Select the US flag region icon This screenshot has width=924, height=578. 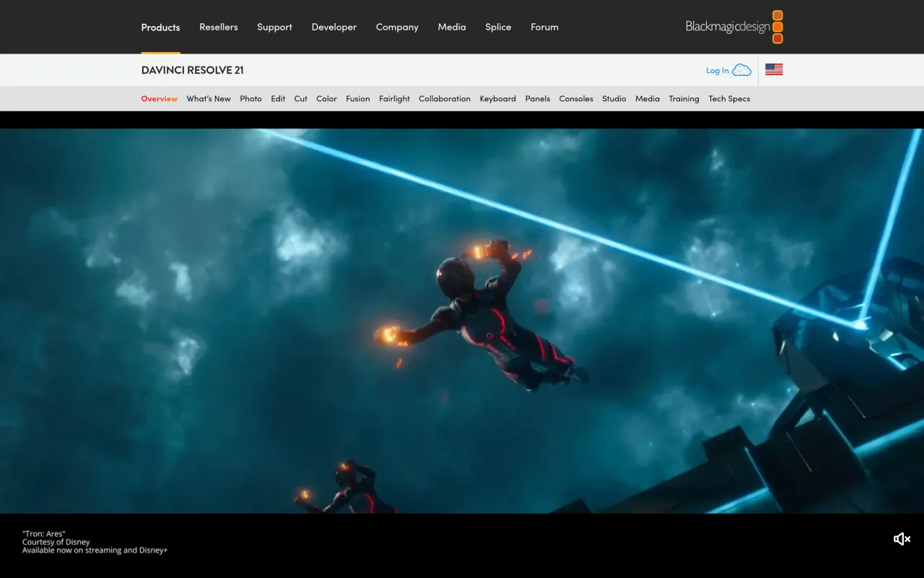pyautogui.click(x=774, y=69)
